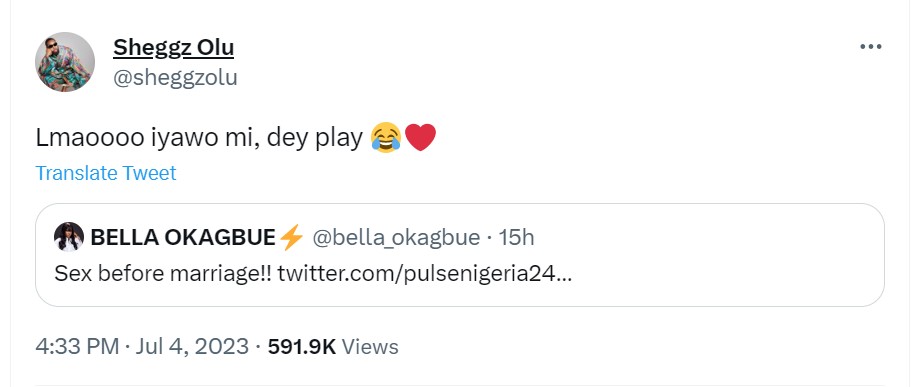Select the @bella_okagbue handle
The width and height of the screenshot is (924, 387).
395,237
